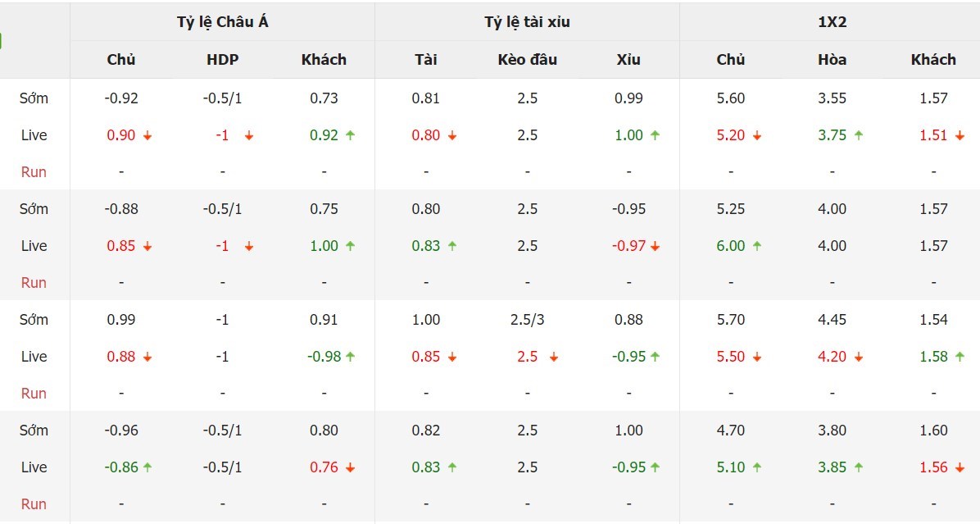This screenshot has width=980, height=524.
Task: Click the Kèo đầu column header
Action: [x=527, y=60]
